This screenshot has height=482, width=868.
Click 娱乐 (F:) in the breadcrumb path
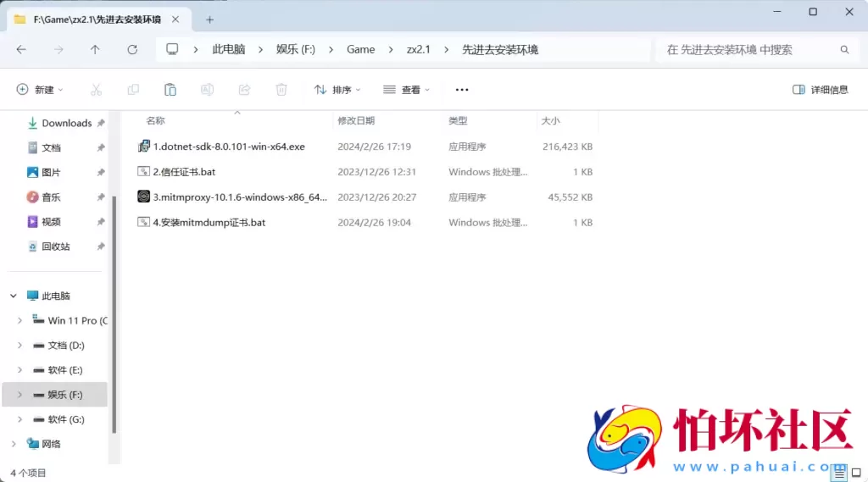(x=296, y=49)
